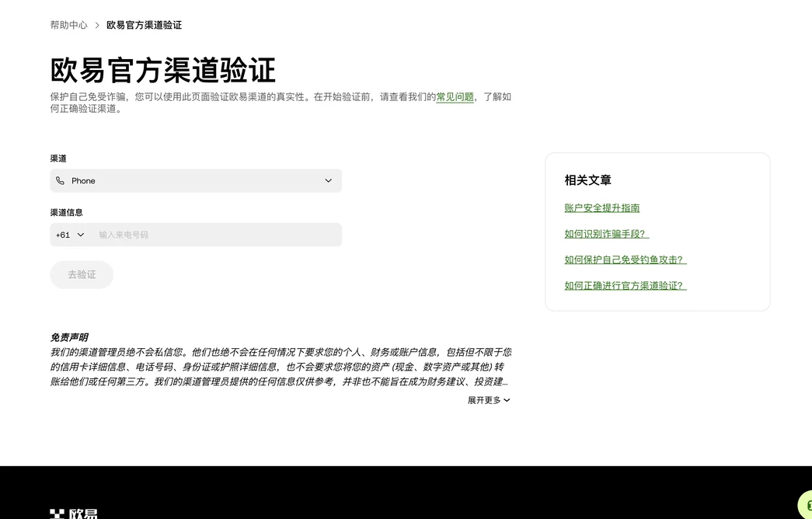812x519 pixels.
Task: Click the 去验证 verify button
Action: coord(82,274)
